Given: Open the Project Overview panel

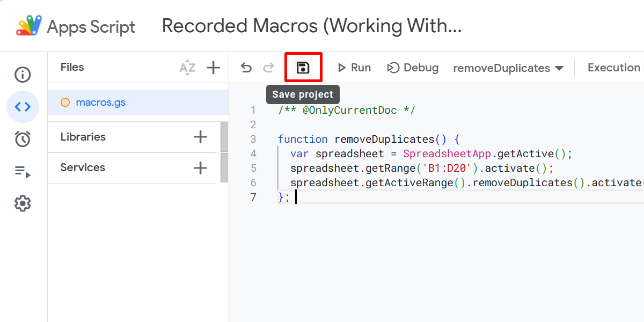Looking at the screenshot, I should click(x=22, y=75).
